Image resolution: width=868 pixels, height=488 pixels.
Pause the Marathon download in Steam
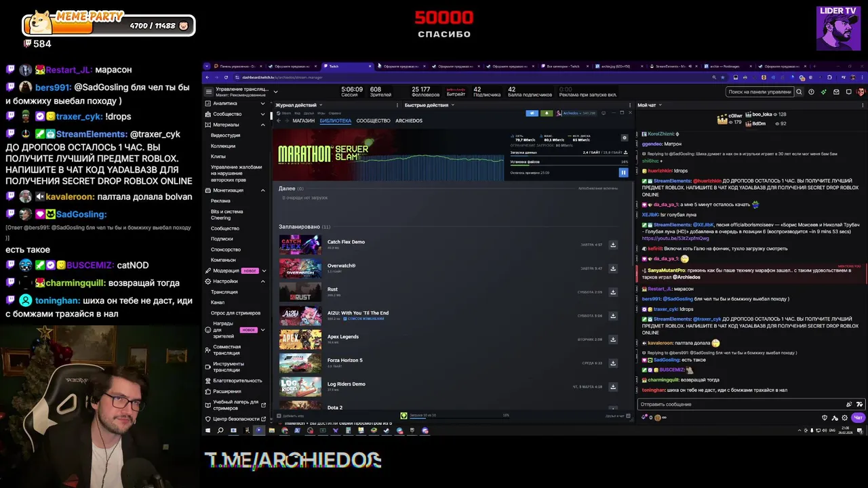[623, 172]
